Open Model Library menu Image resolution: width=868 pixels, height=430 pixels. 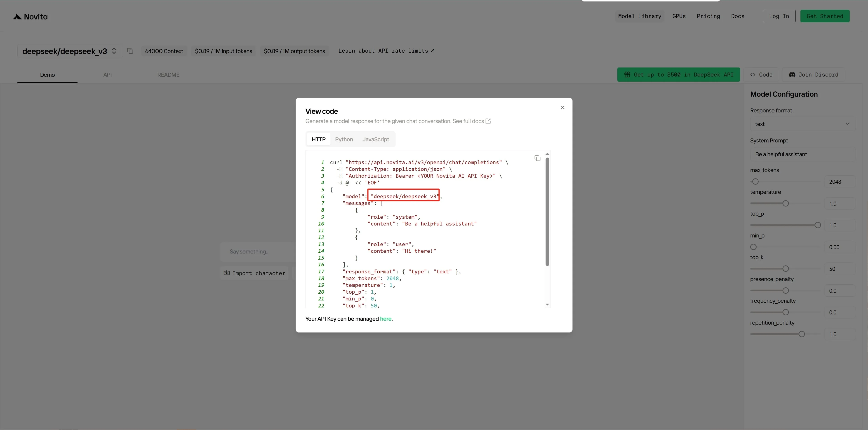640,16
